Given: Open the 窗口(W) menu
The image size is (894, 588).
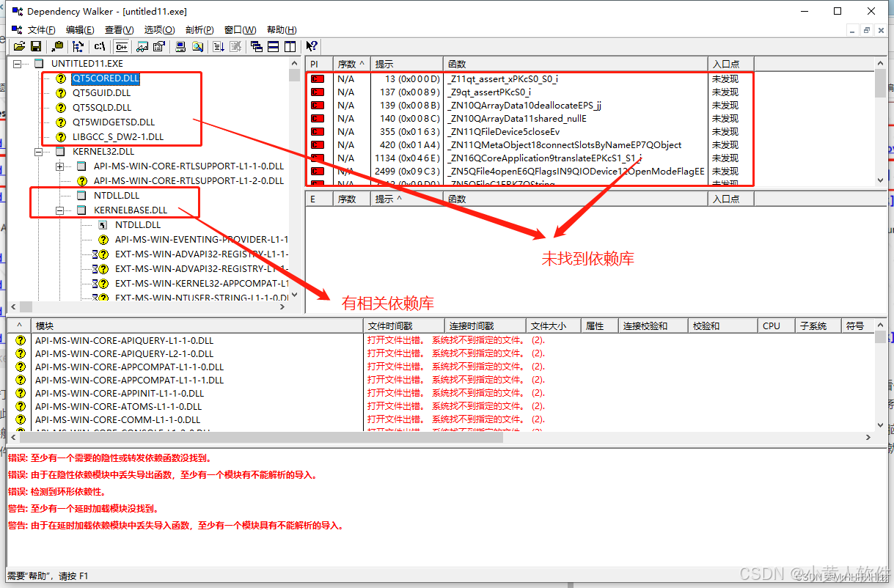Looking at the screenshot, I should pos(240,30).
